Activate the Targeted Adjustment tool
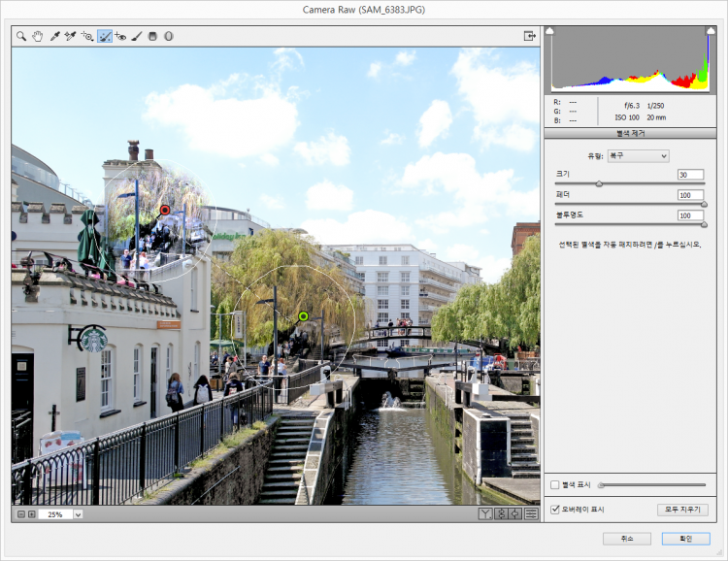 click(x=86, y=36)
